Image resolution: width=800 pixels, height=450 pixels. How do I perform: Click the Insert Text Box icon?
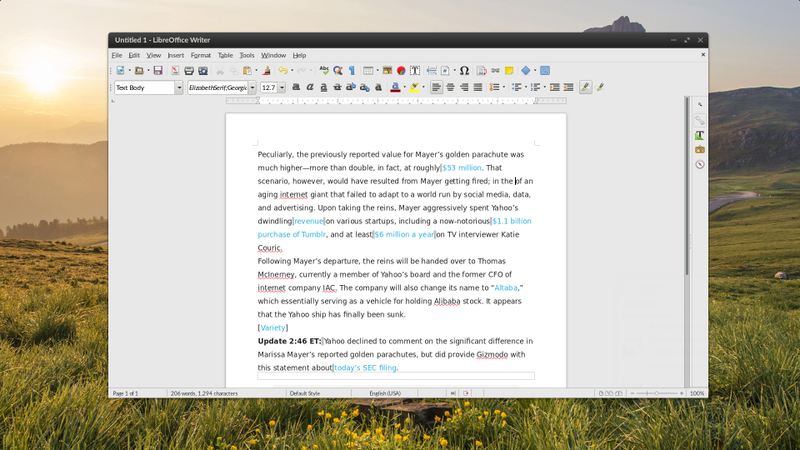click(415, 70)
